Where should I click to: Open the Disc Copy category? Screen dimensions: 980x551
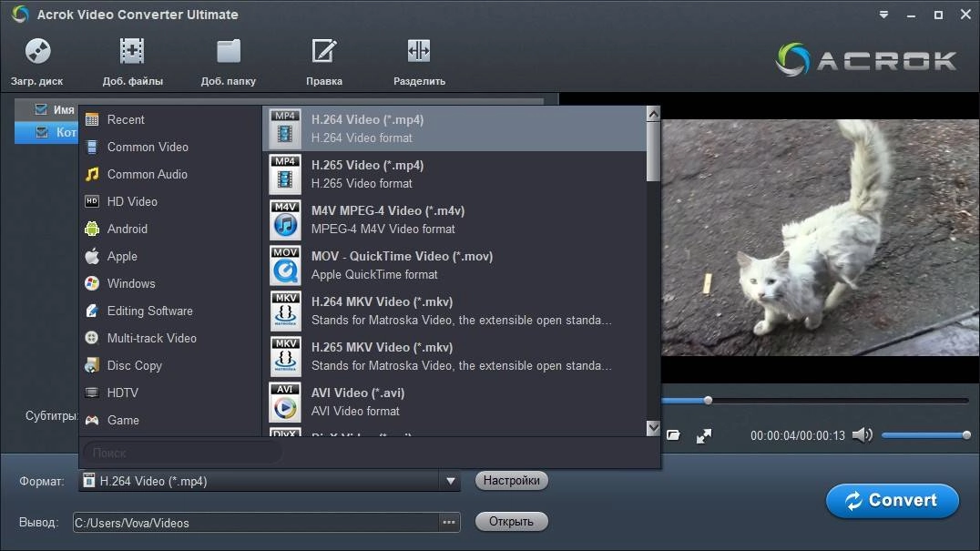135,365
